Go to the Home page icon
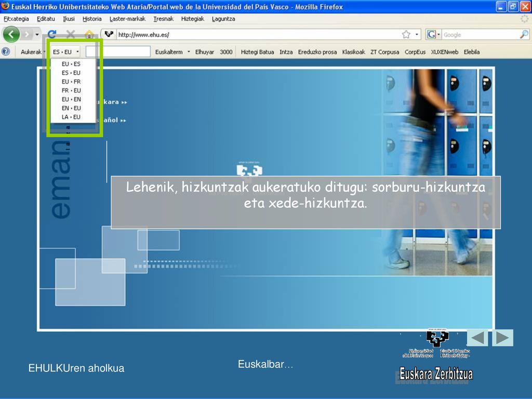532x399 pixels. point(89,34)
